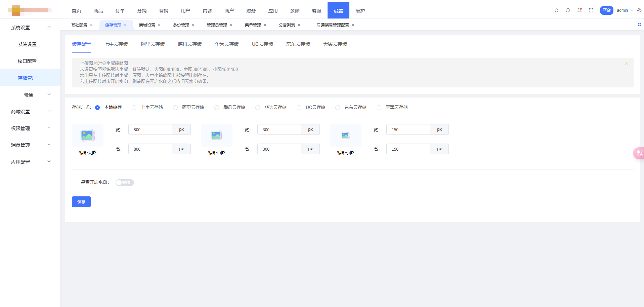Click the 保存 button
Viewport: 644px width, 307px height.
[x=81, y=202]
